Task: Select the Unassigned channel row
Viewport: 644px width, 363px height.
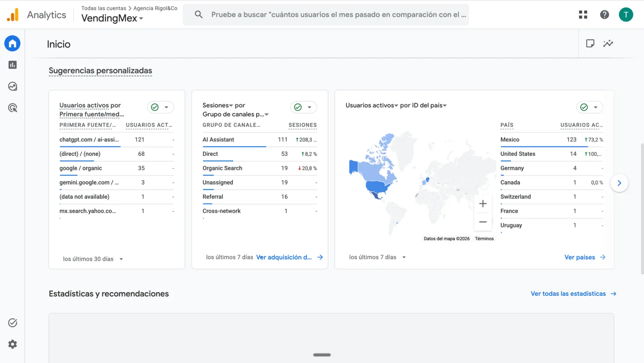Action: coord(260,183)
